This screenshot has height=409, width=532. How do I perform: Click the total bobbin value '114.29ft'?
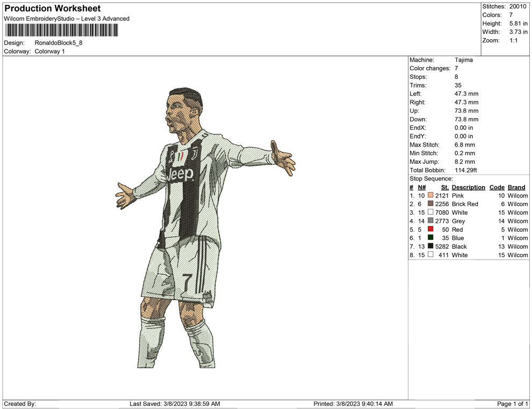(x=466, y=170)
